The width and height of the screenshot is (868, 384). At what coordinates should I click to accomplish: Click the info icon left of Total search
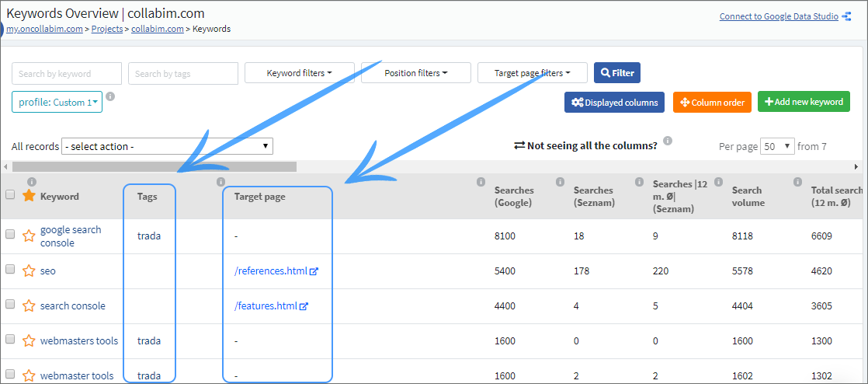click(x=797, y=181)
